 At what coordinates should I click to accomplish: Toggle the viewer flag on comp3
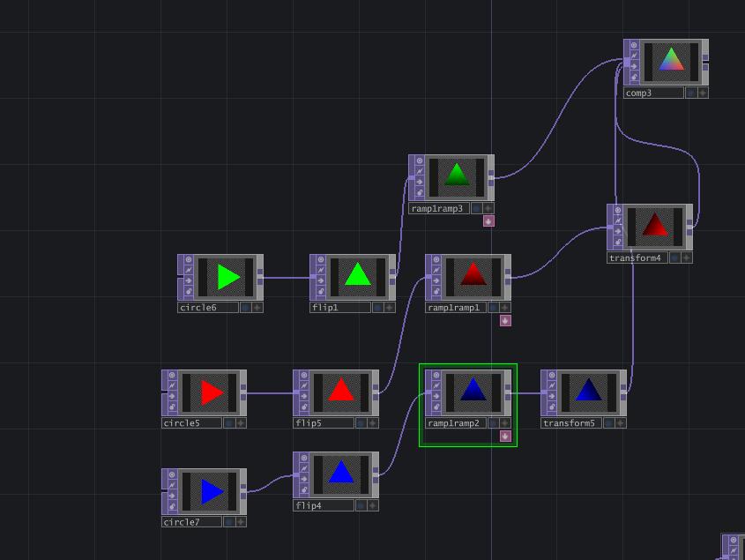(x=634, y=46)
